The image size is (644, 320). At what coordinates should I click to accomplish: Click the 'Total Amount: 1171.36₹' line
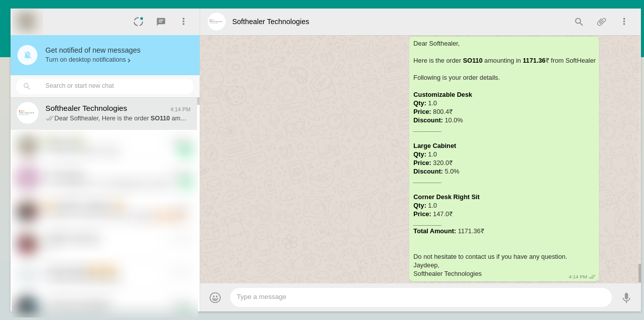(x=449, y=231)
